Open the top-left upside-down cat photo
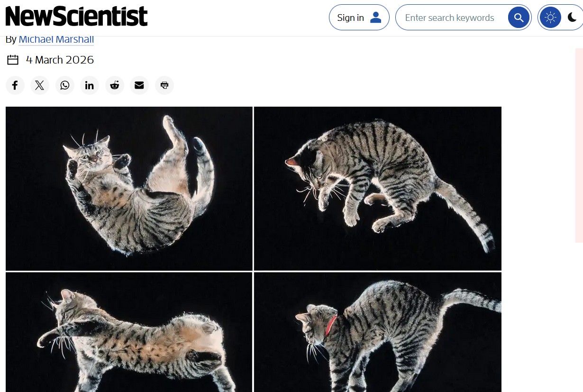Viewport: 583px width, 392px height. tap(129, 188)
